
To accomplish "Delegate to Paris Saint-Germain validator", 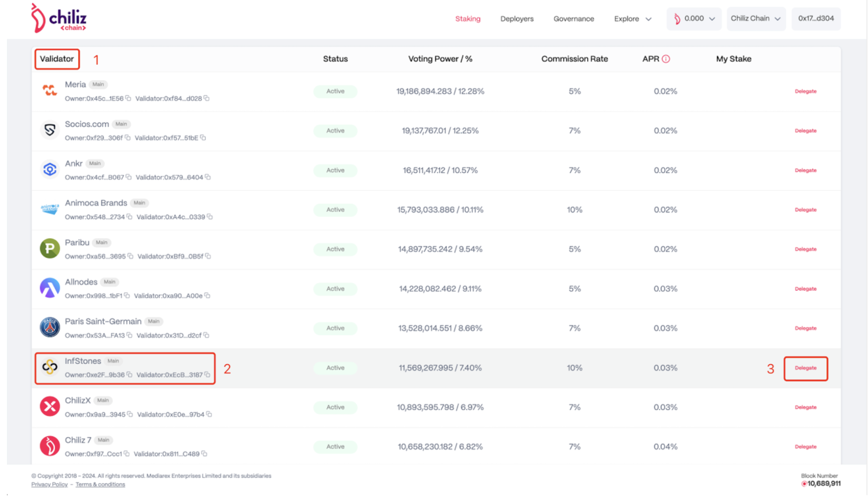I will 806,328.
